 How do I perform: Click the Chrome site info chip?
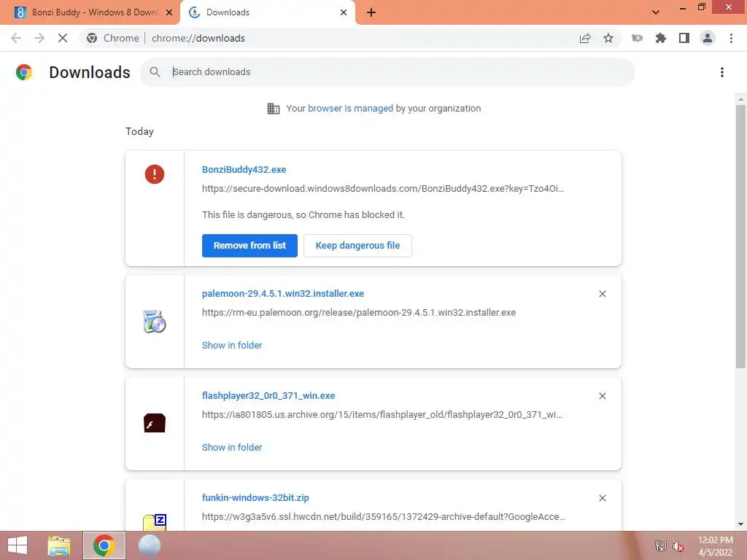click(x=113, y=38)
